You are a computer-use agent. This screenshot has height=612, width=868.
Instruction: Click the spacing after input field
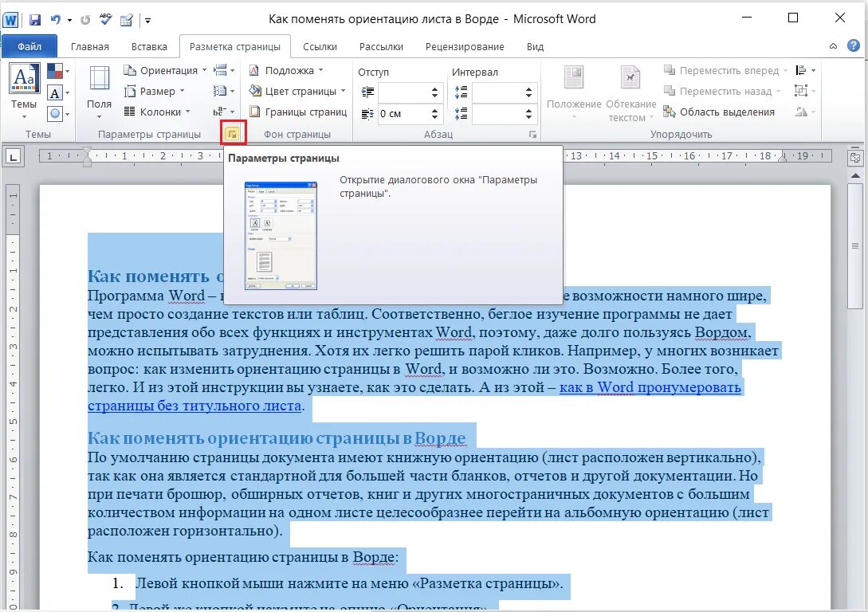(x=497, y=114)
